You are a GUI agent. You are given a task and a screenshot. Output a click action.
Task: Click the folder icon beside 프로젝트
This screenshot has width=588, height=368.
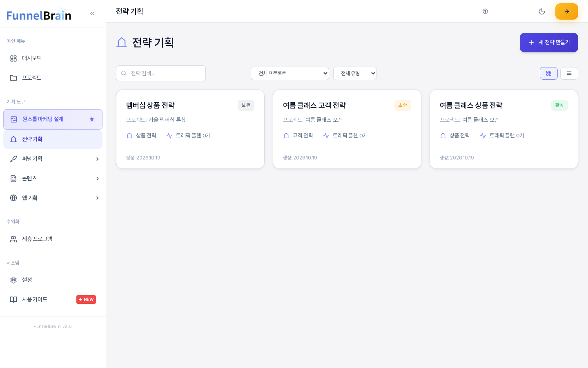click(13, 78)
